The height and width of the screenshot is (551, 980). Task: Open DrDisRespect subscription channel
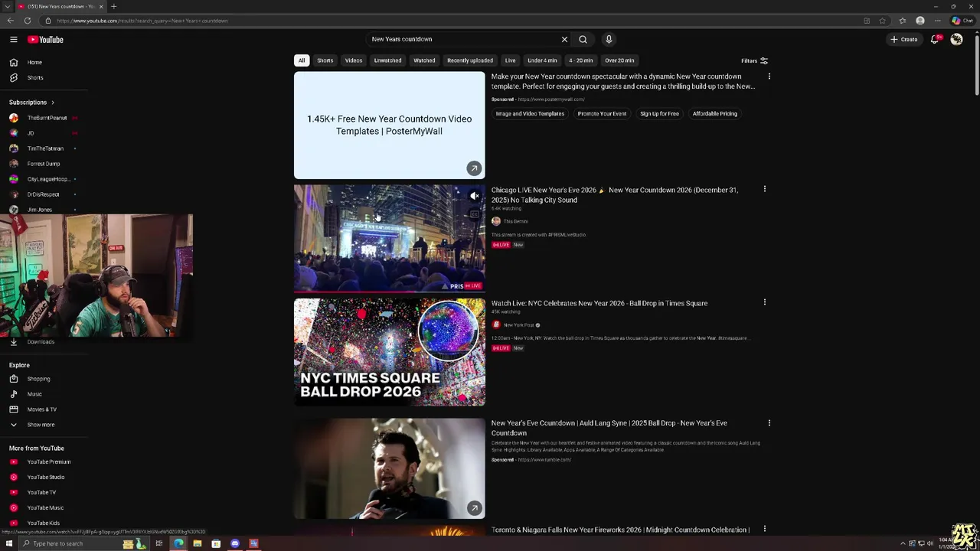coord(43,194)
